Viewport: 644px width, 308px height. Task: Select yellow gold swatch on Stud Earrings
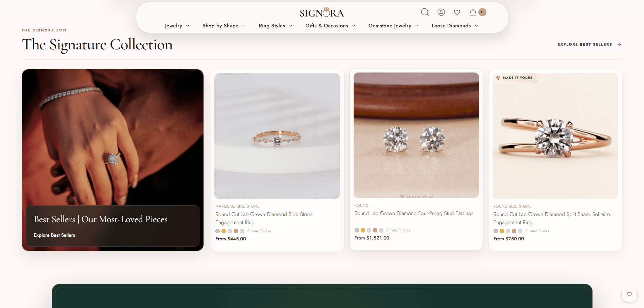pyautogui.click(x=363, y=230)
